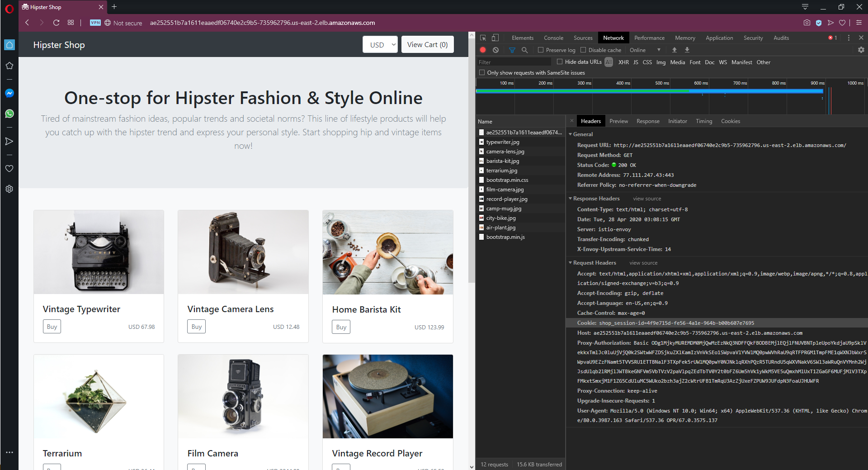Screen dimensions: 868x470
Task: Enable the Disable cache checkbox
Action: 583,50
